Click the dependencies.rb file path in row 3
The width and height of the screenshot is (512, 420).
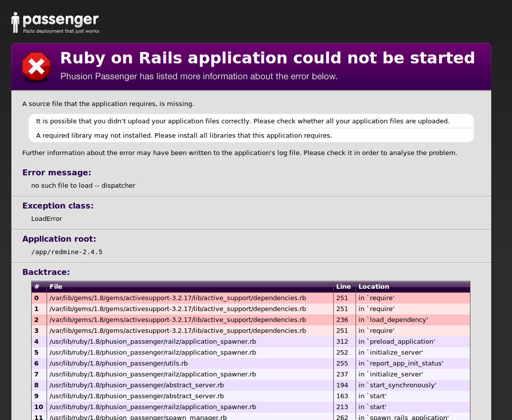(x=178, y=330)
